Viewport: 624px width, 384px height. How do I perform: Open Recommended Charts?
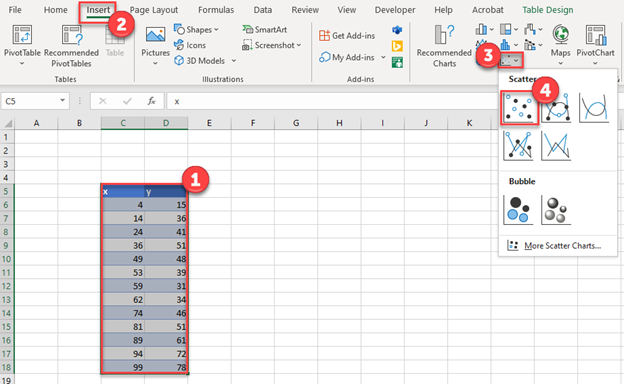(444, 47)
